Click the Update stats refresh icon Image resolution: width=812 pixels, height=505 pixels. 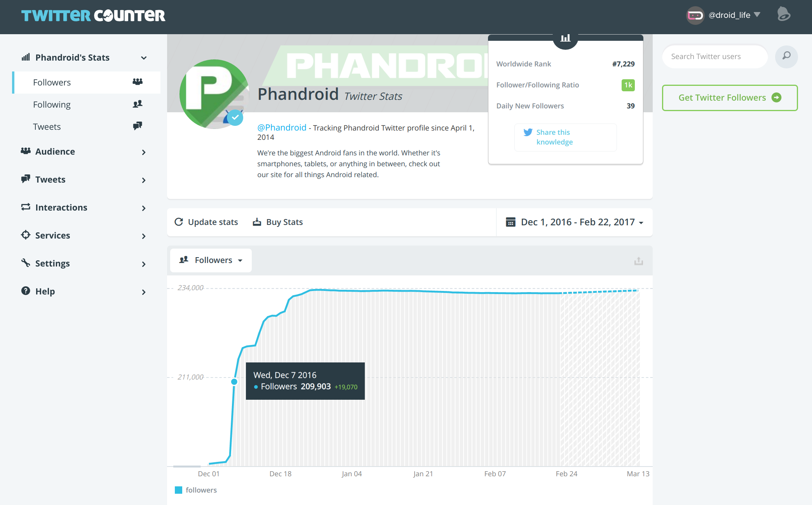[179, 222]
